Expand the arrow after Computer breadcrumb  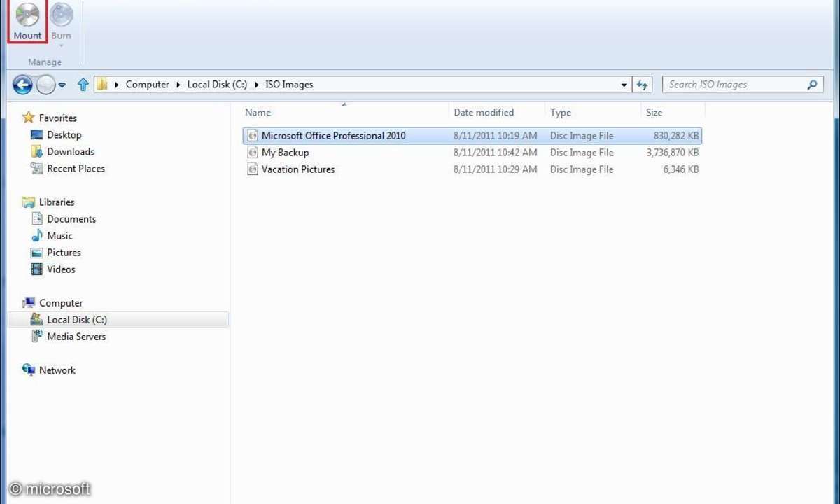(178, 85)
